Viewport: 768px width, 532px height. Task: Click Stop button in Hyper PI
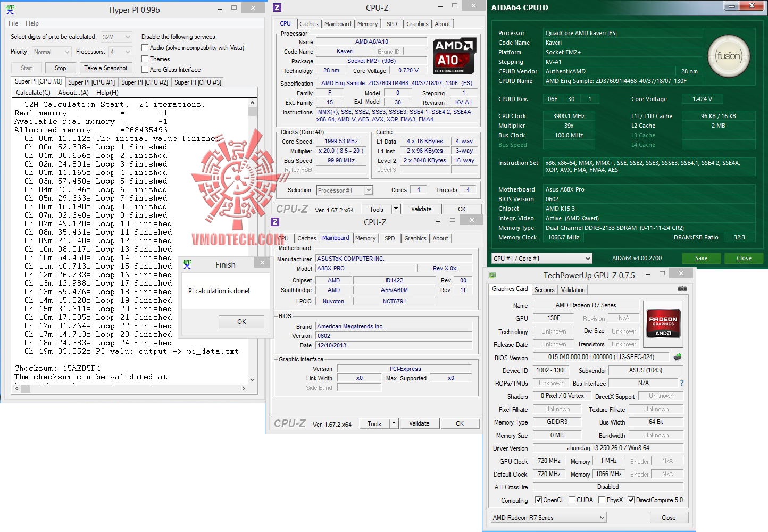point(61,68)
